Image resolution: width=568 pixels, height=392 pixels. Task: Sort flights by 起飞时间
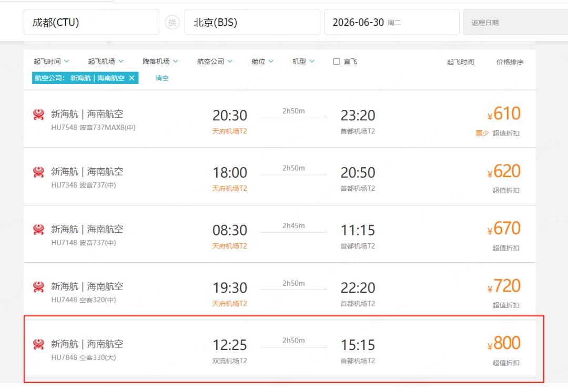(x=460, y=62)
